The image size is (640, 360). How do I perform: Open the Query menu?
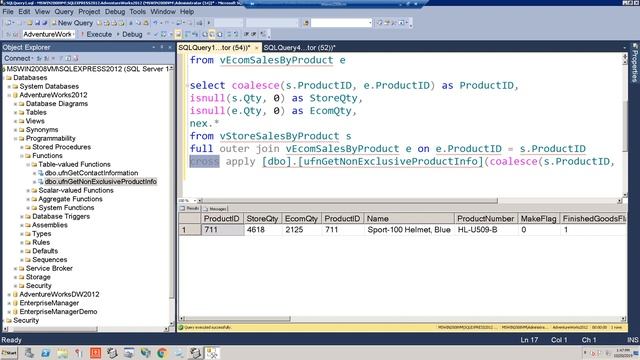point(64,11)
